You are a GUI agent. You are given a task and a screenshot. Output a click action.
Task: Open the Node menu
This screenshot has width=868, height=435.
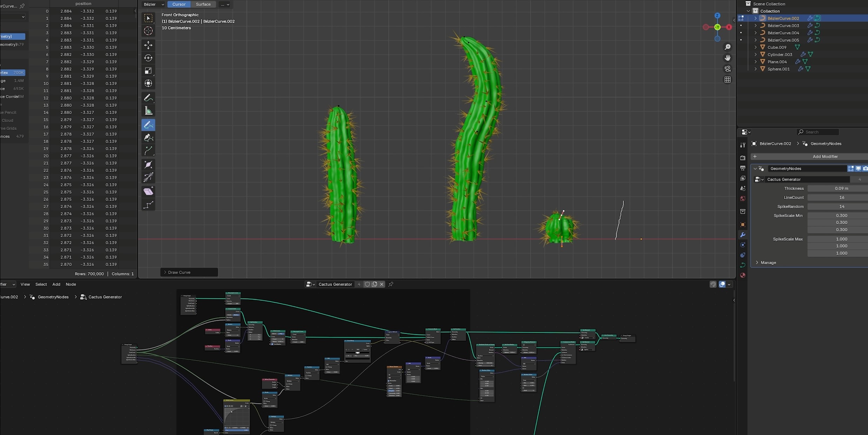click(x=70, y=285)
